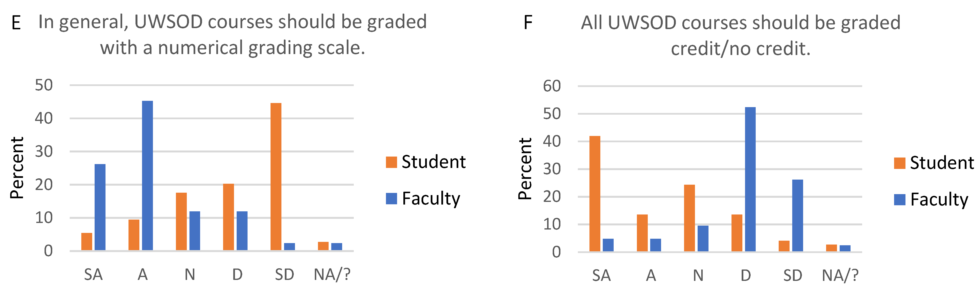Select the tallest blue Faculty bar in chart E

147,175
